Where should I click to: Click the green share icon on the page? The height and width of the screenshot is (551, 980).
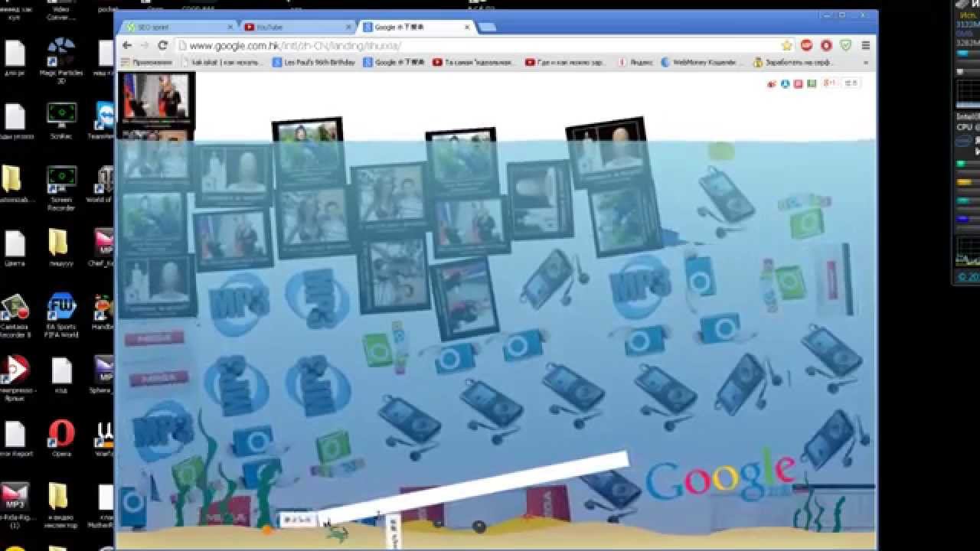click(811, 83)
